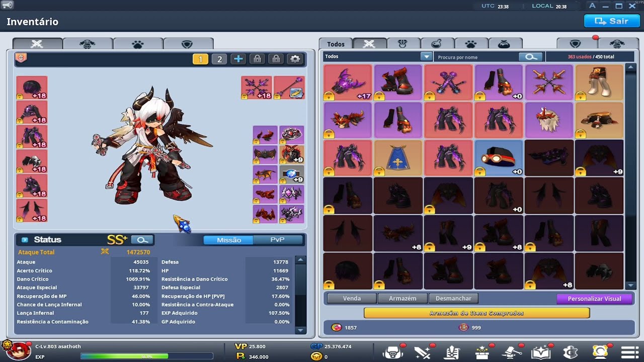Viewport: 644px width, 362px height.
Task: Open the paw pet tab in left panel
Action: coord(138,44)
